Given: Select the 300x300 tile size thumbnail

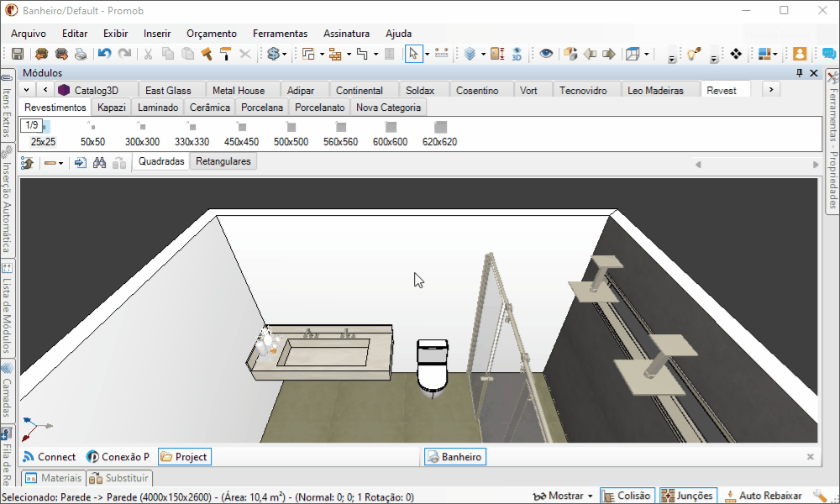Looking at the screenshot, I should tap(142, 134).
